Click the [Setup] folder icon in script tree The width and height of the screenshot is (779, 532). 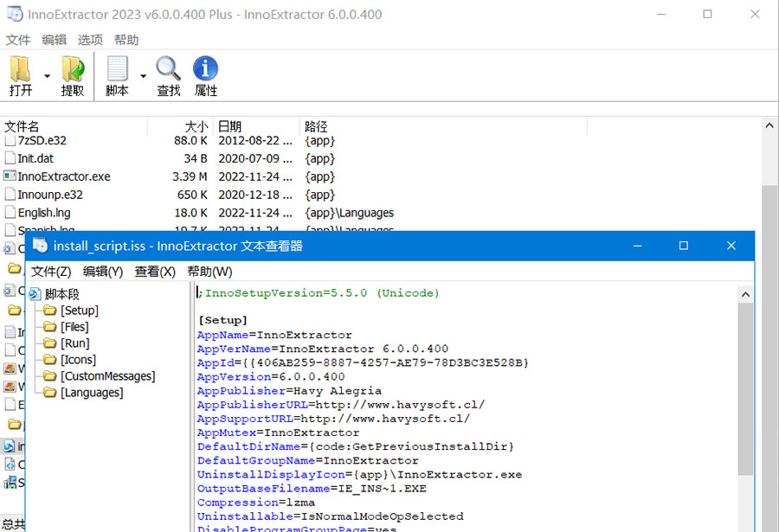pos(49,310)
